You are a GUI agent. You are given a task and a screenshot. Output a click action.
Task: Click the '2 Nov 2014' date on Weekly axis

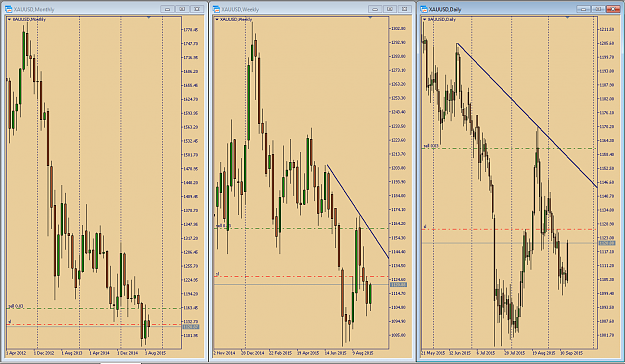(224, 352)
